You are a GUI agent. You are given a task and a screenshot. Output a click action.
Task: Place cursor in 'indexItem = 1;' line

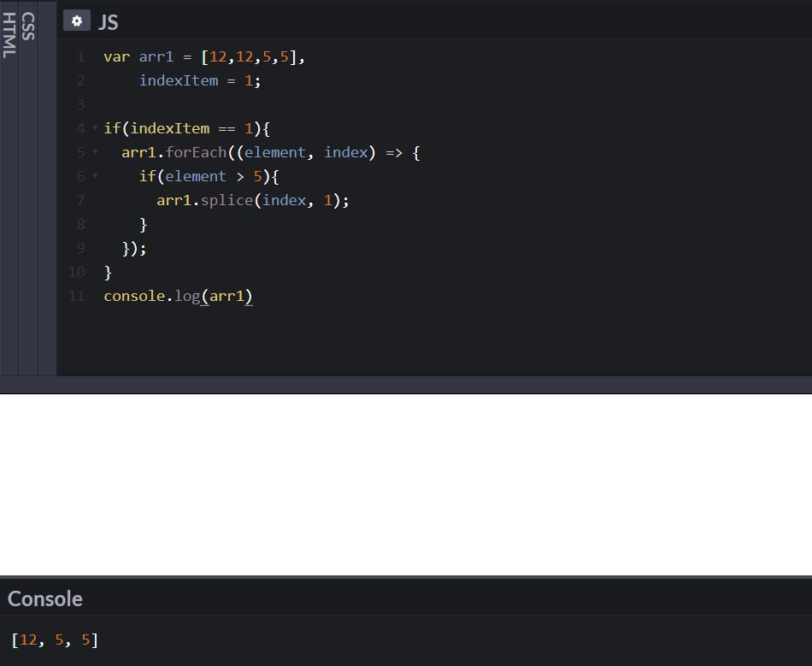(200, 80)
